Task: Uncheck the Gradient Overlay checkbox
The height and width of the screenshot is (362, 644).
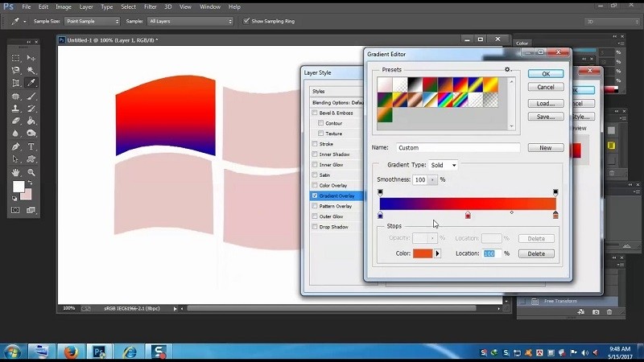Action: (x=315, y=195)
